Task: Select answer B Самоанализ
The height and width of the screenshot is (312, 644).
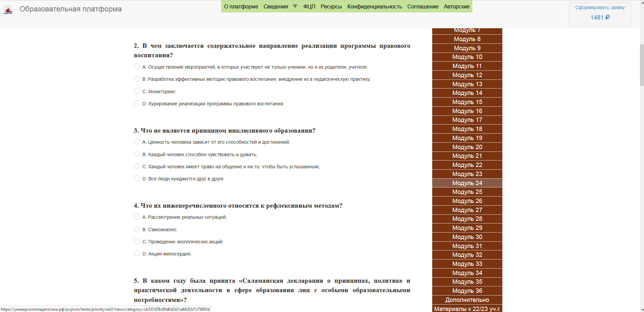Action: (x=137, y=229)
